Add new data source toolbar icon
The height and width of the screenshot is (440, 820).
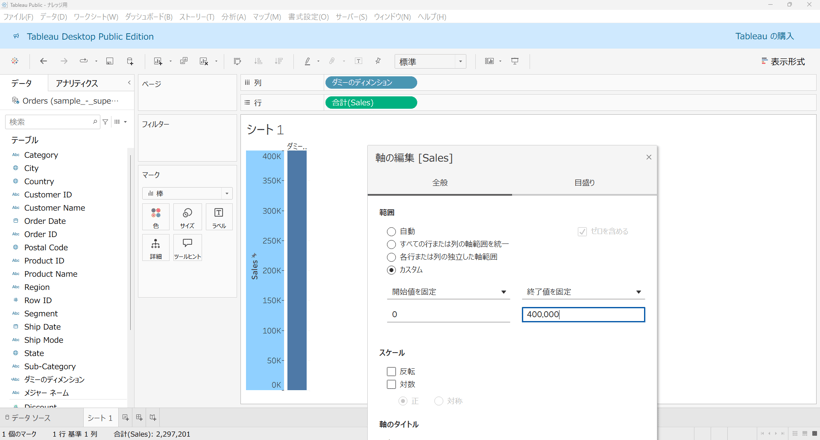tap(130, 61)
